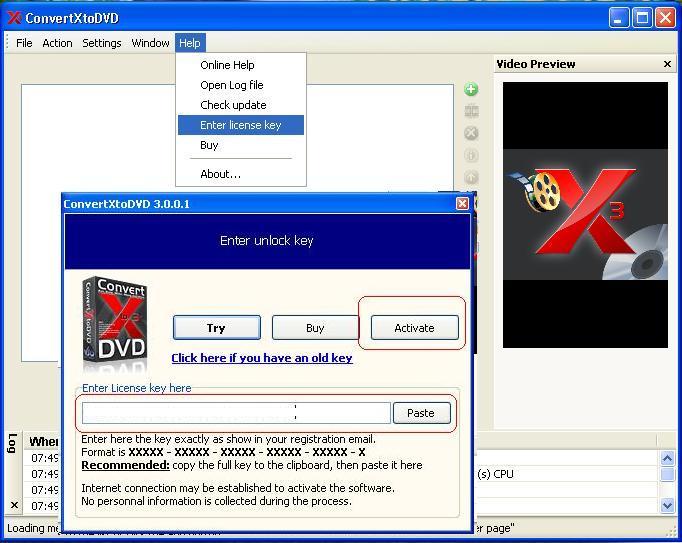Click the log scrollbar down arrow
The height and width of the screenshot is (543, 682).
click(x=667, y=505)
